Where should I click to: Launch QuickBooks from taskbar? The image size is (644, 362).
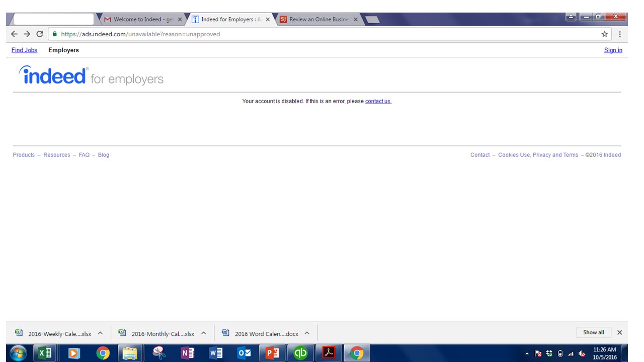coord(300,353)
